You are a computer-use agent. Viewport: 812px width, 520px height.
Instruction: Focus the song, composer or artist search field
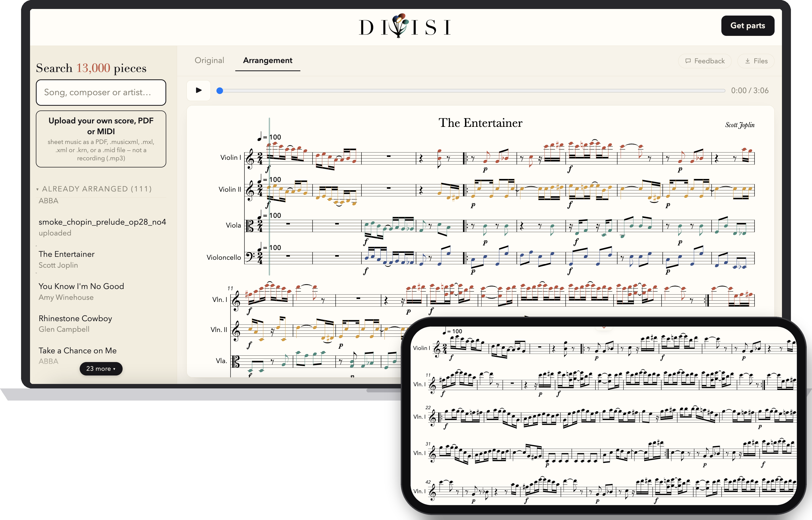101,92
